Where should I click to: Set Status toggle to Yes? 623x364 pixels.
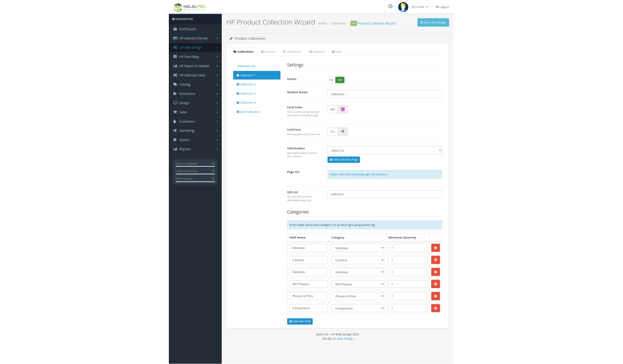coord(340,80)
